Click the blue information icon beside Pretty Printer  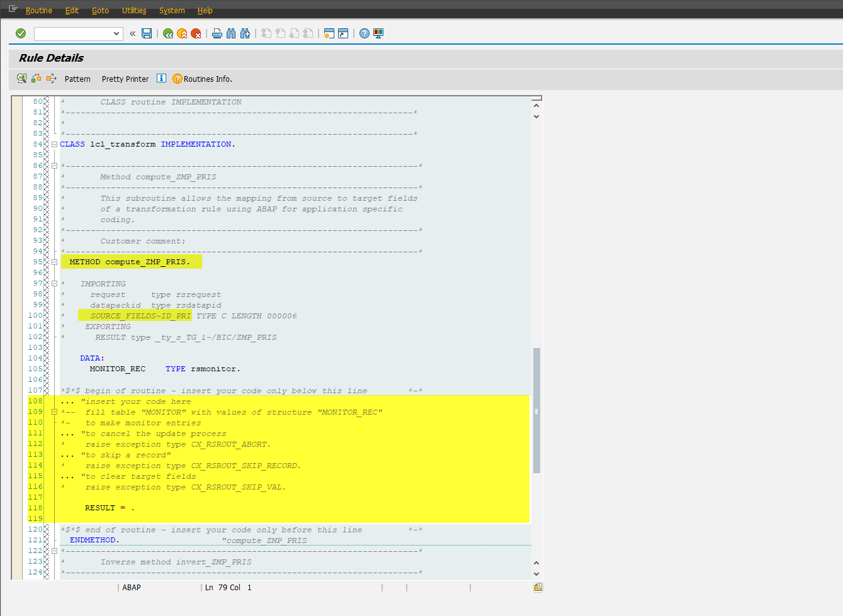point(161,79)
